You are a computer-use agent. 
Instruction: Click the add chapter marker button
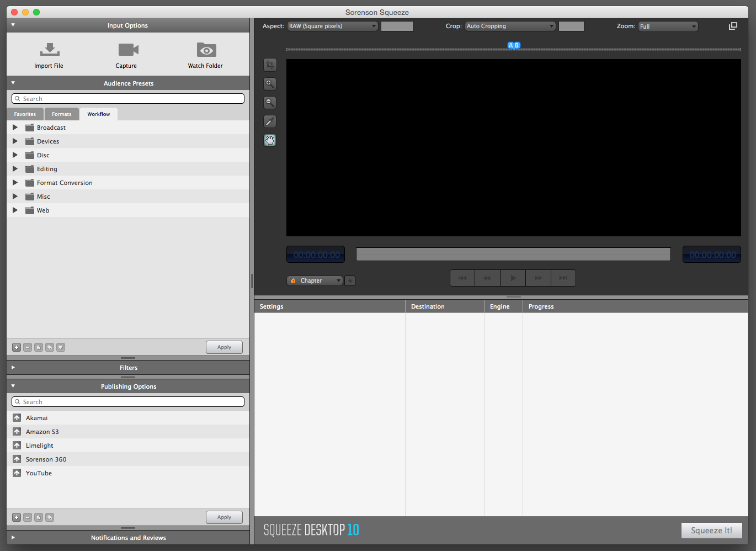350,280
